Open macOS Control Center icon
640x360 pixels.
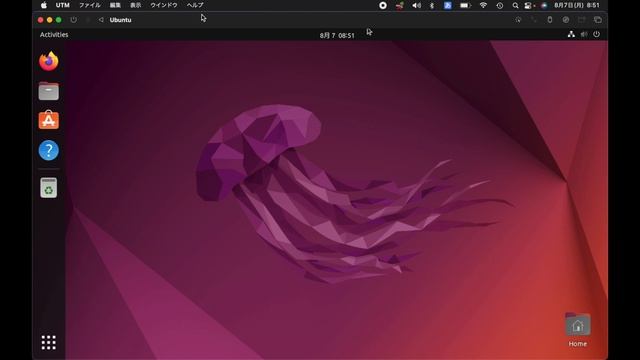529,5
